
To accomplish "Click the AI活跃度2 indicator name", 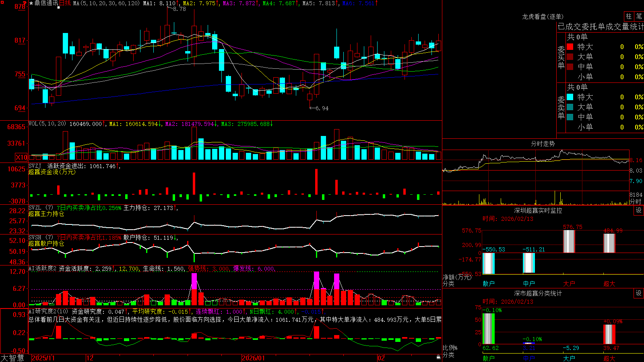I will pyautogui.click(x=43, y=268).
